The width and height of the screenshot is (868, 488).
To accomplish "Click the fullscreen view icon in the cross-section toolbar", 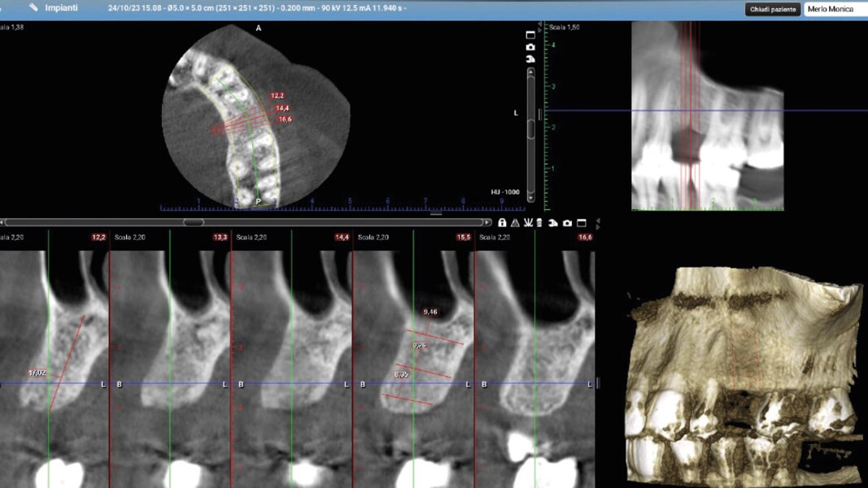I will pos(582,222).
